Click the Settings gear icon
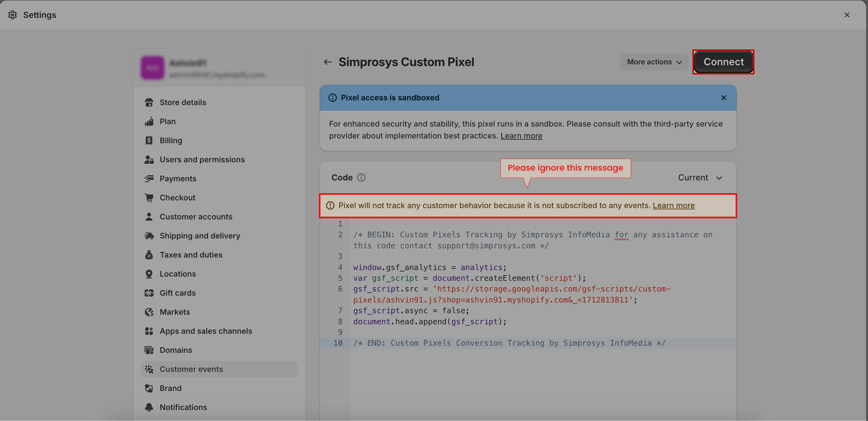The height and width of the screenshot is (421, 868). 13,15
